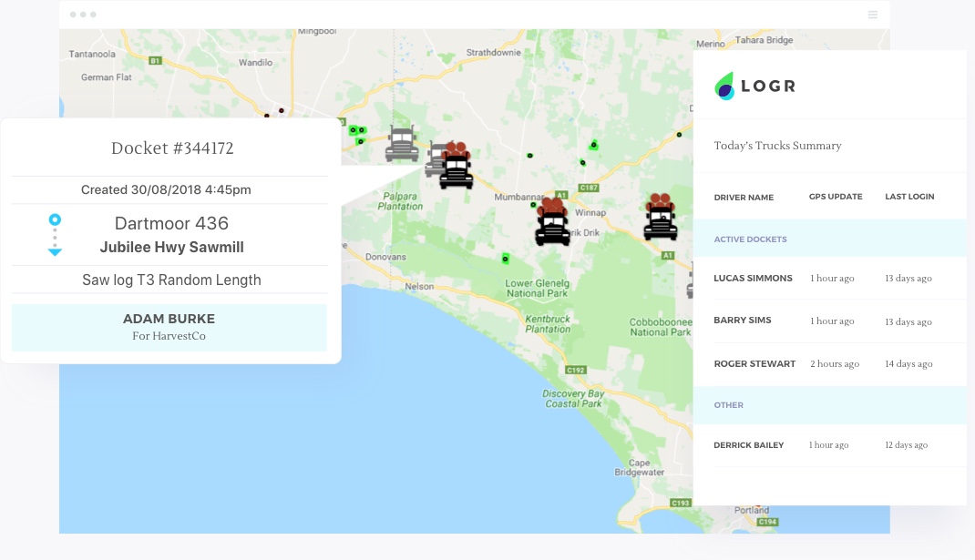Click the C192 road marker on map

(x=576, y=370)
